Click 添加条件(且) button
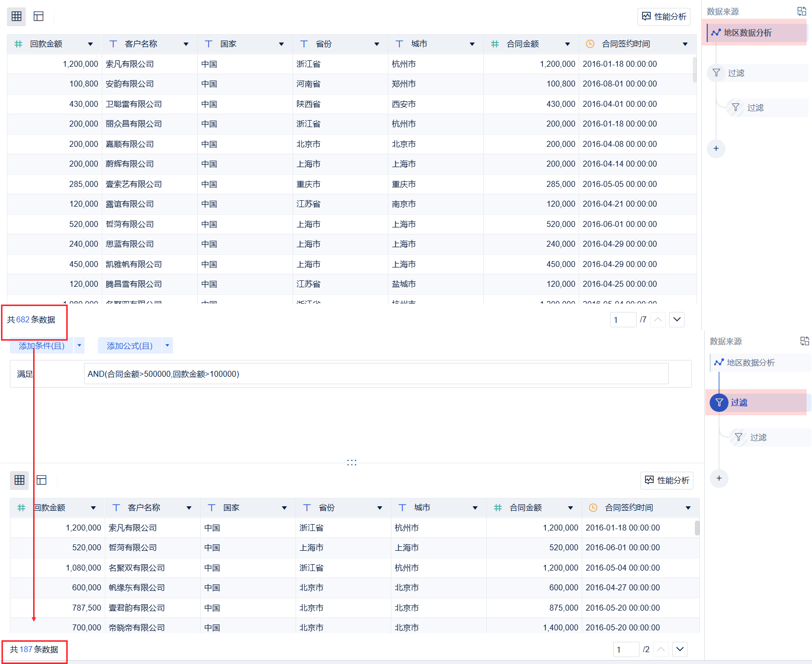 point(42,346)
